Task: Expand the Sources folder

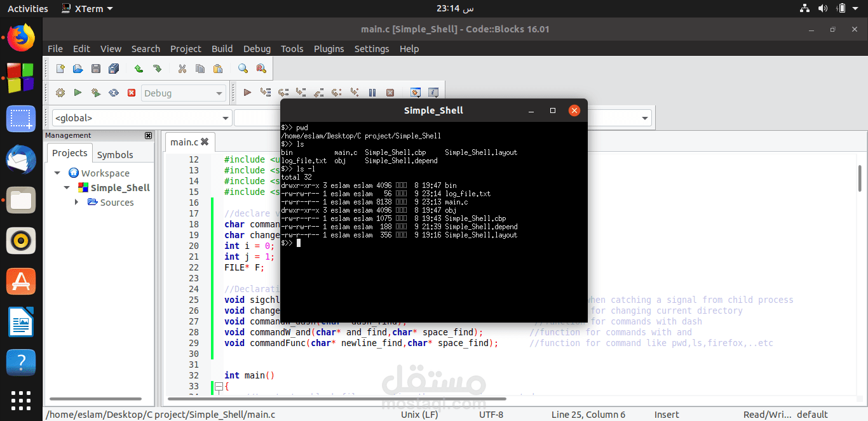Action: (77, 202)
